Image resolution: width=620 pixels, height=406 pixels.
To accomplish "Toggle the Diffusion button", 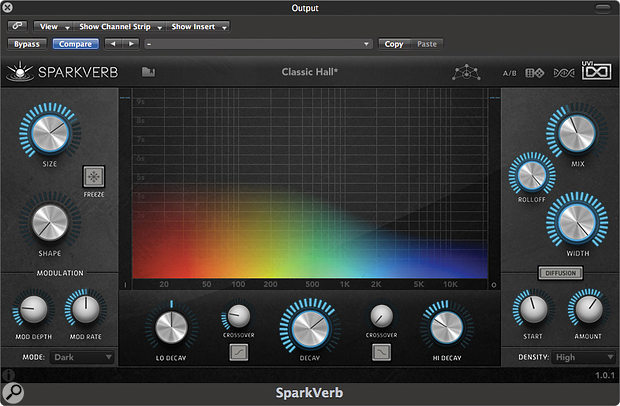I will tap(560, 273).
